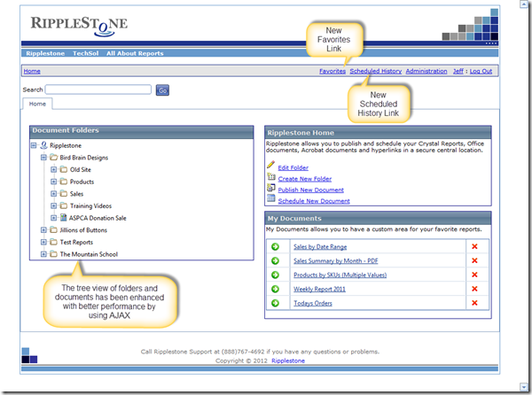The image size is (532, 395).
Task: Click the Go search button
Action: [x=162, y=90]
